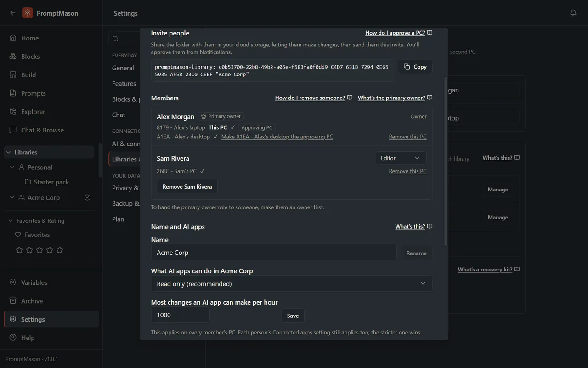Remove Alex's desktop PC via link
Image resolution: width=588 pixels, height=368 pixels.
tap(407, 137)
